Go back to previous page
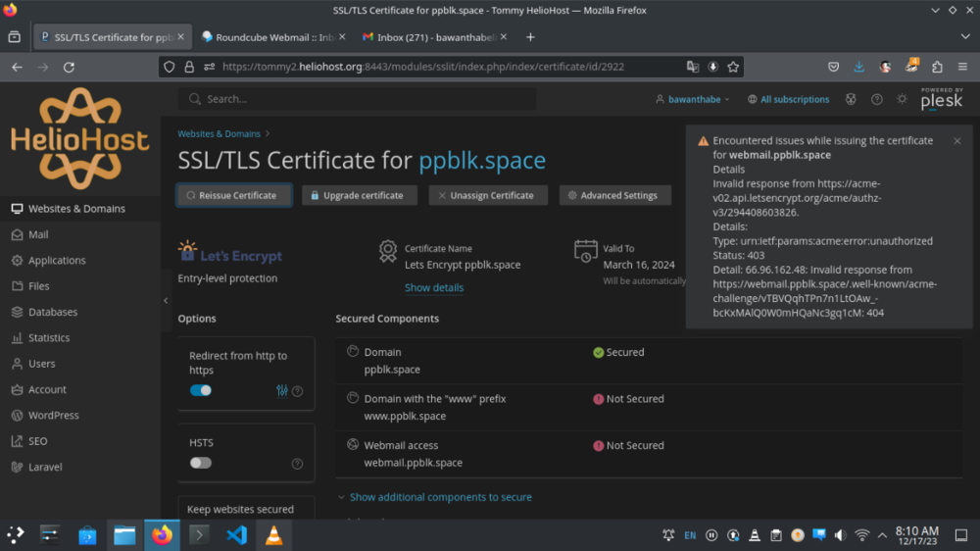The image size is (980, 551). point(17,67)
